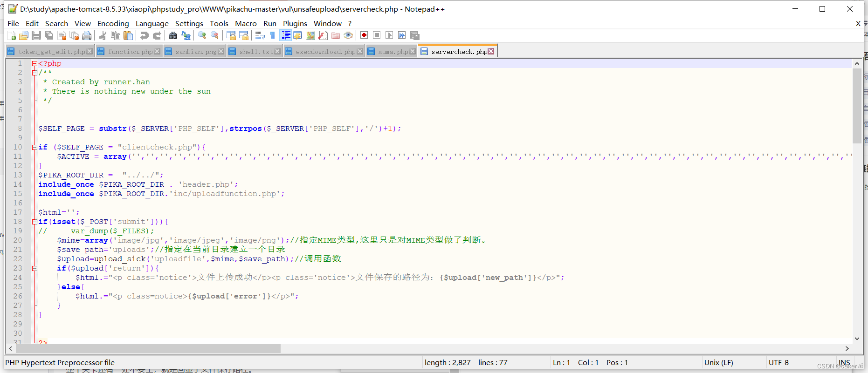
Task: Open the Encoding menu
Action: (x=113, y=23)
